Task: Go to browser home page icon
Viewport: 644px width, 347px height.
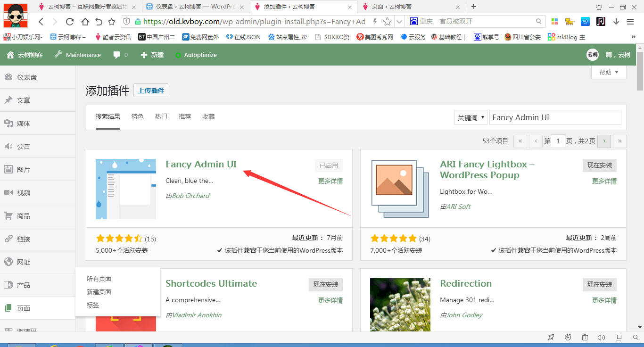Action: (85, 22)
